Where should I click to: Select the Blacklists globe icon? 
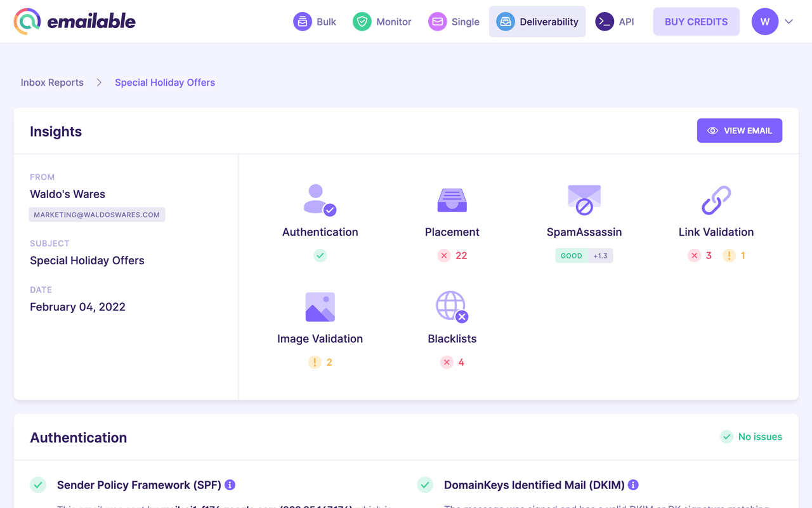tap(452, 305)
